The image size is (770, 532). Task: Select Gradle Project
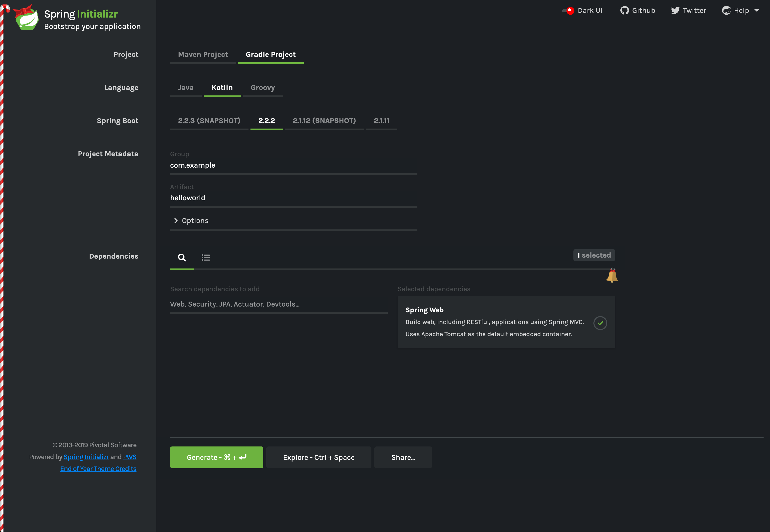pyautogui.click(x=270, y=55)
